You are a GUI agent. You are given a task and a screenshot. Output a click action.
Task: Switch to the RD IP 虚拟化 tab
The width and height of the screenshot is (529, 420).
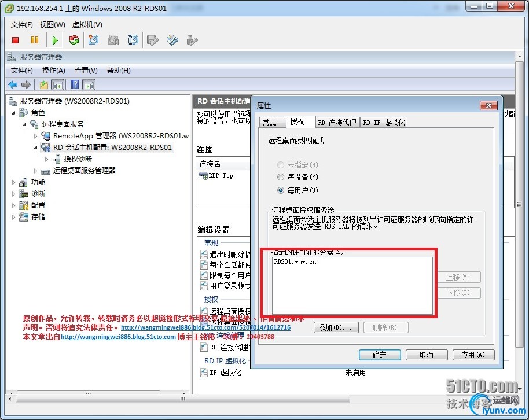click(x=384, y=123)
